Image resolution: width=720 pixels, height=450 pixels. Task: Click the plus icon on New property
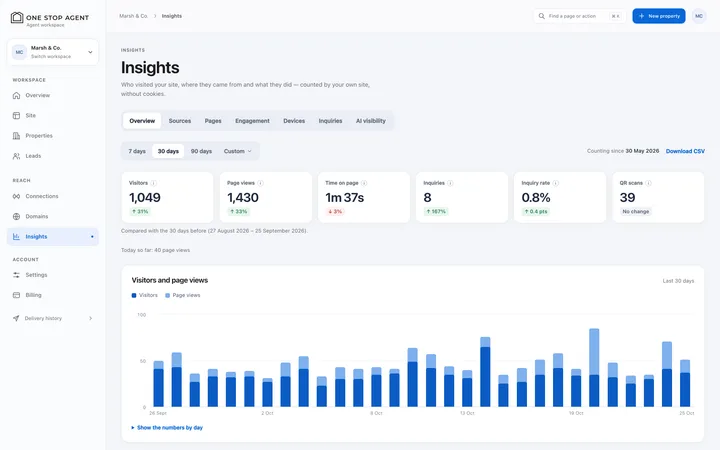click(x=641, y=16)
